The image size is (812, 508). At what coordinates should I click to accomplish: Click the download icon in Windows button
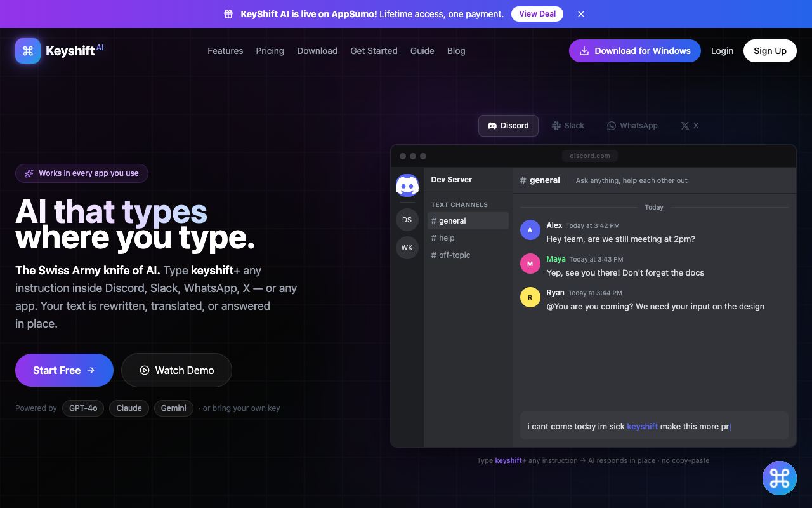584,51
